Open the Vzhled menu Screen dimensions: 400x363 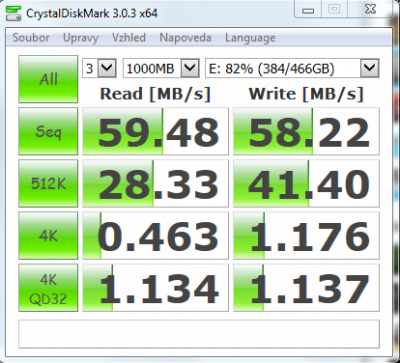coord(129,38)
